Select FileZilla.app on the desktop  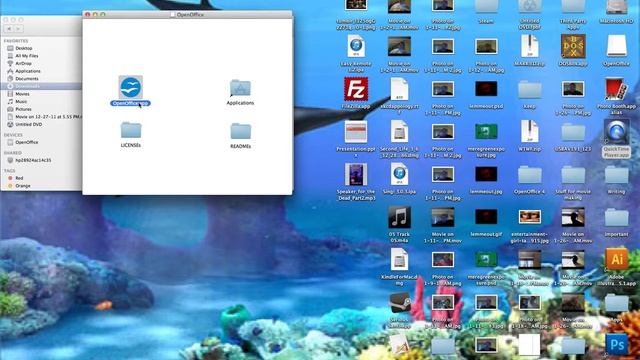356,89
